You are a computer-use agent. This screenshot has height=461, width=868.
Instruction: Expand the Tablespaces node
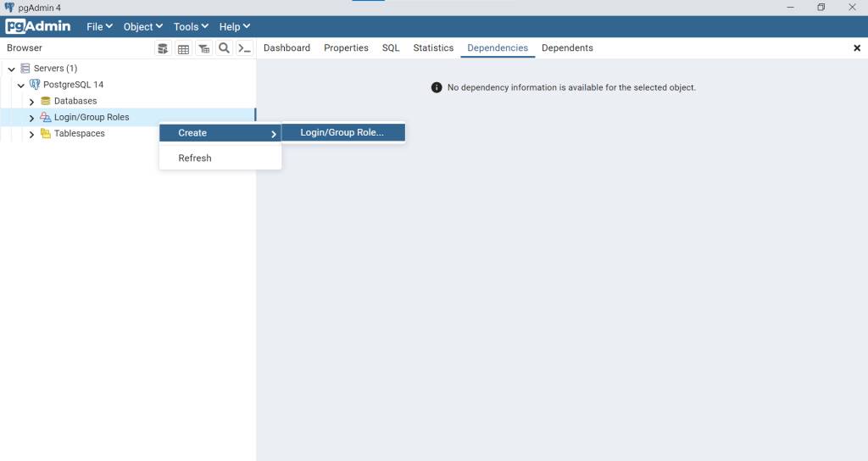coord(31,134)
